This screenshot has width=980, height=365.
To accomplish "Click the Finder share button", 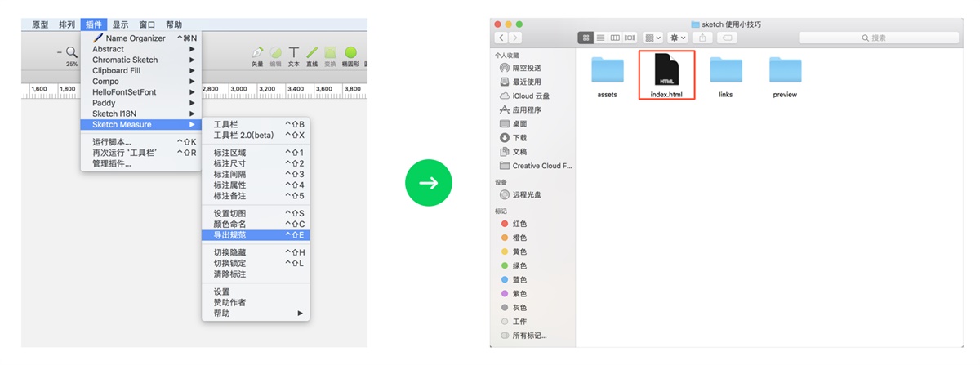I will tap(702, 38).
